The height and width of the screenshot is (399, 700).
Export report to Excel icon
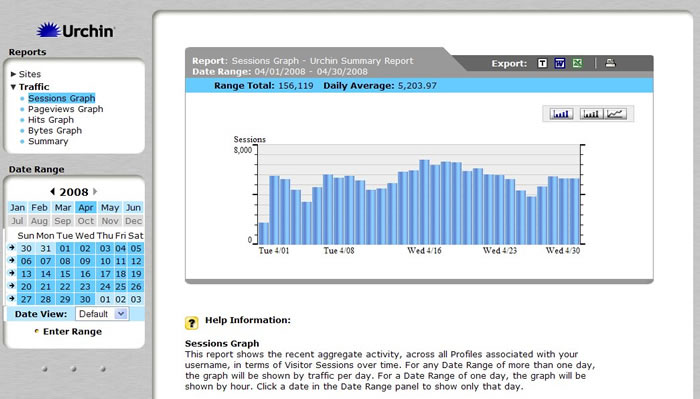(577, 63)
